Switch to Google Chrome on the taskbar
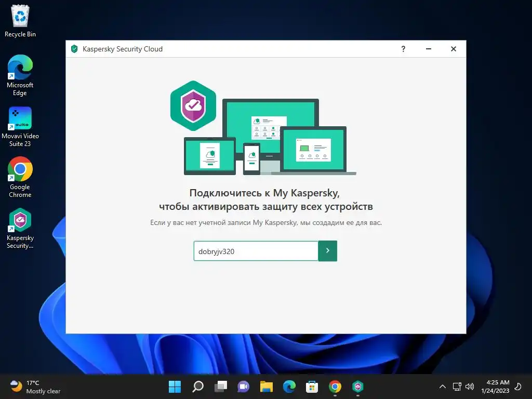Viewport: 532px width, 399px height. click(x=335, y=387)
